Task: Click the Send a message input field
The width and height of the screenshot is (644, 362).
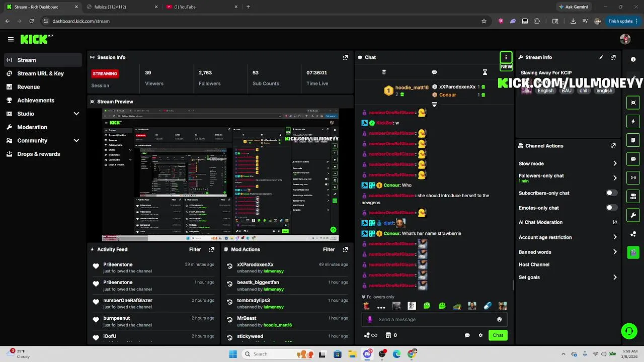Action: (x=434, y=319)
